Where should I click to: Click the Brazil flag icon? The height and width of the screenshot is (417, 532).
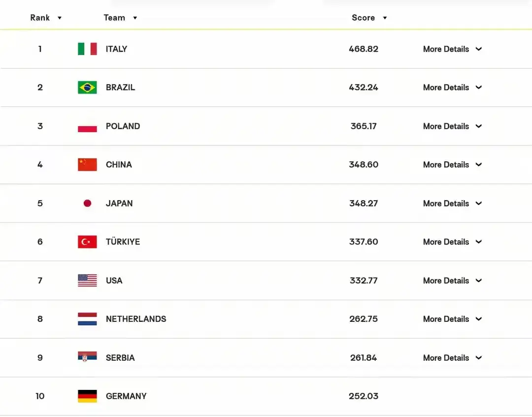[87, 87]
